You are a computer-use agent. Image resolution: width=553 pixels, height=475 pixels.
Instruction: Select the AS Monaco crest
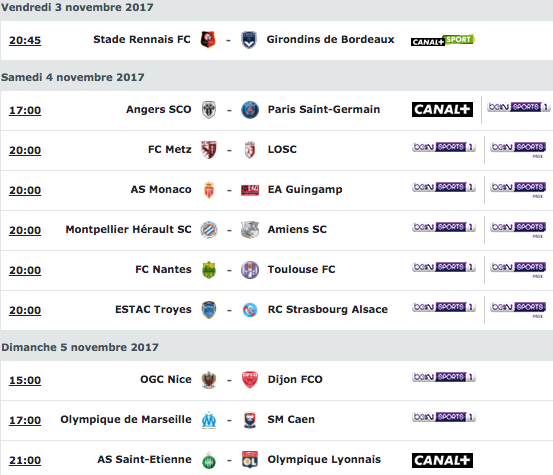(209, 190)
